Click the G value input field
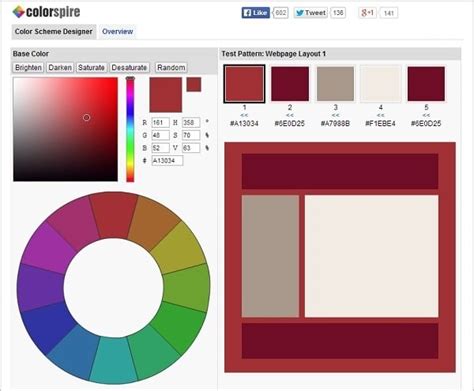The height and width of the screenshot is (391, 474). (x=160, y=135)
